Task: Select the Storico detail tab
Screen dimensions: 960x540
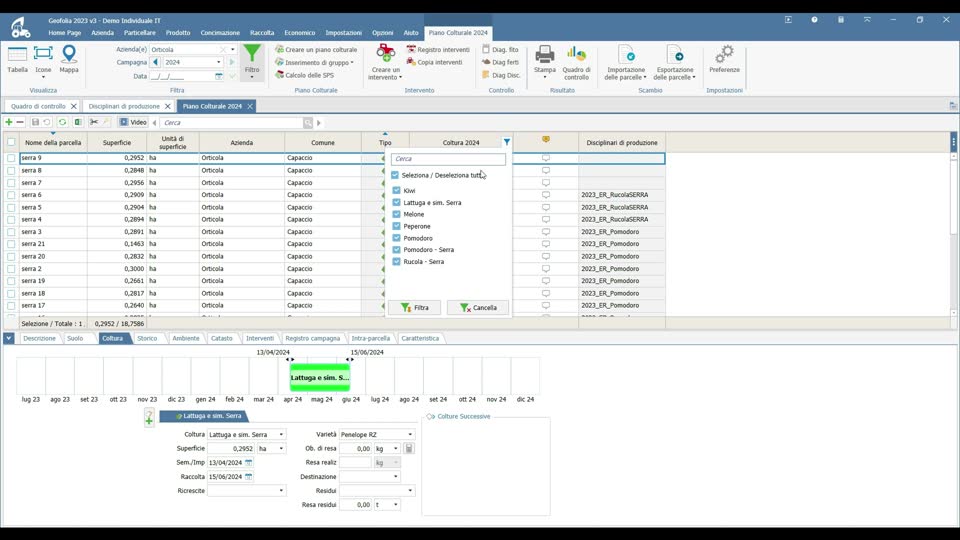Action: [147, 338]
